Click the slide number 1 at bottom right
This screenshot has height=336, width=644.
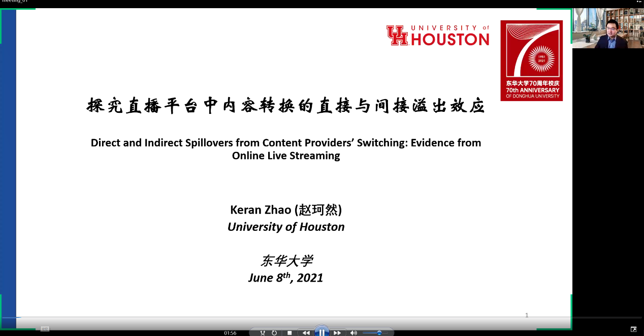(x=527, y=315)
